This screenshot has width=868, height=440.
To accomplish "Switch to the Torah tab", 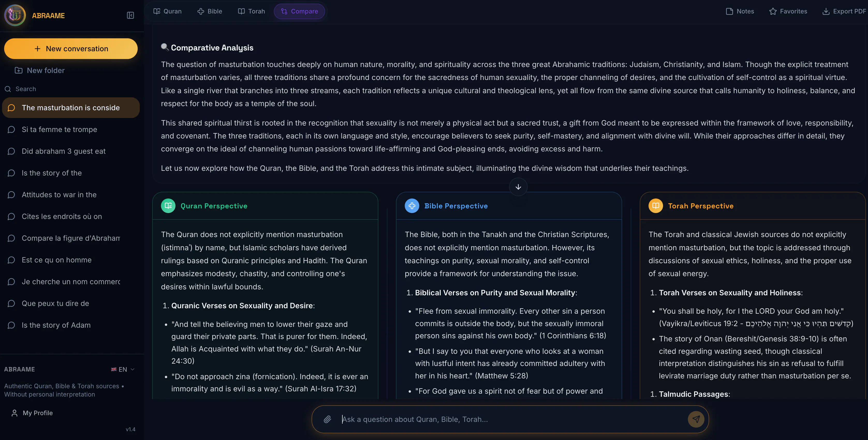I will (251, 11).
